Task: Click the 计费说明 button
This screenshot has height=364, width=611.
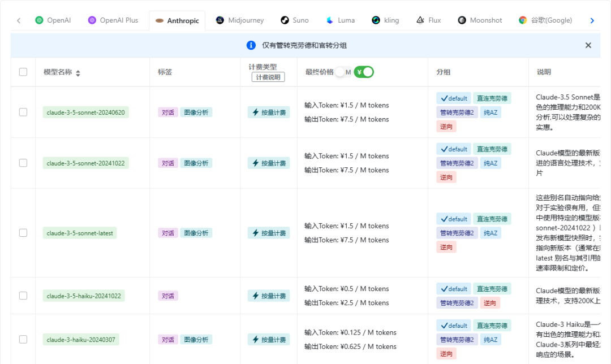Action: tap(268, 77)
